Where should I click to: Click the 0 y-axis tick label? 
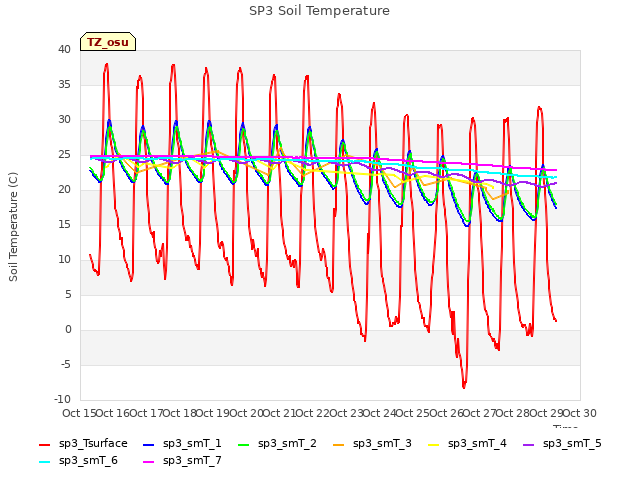pos(68,330)
